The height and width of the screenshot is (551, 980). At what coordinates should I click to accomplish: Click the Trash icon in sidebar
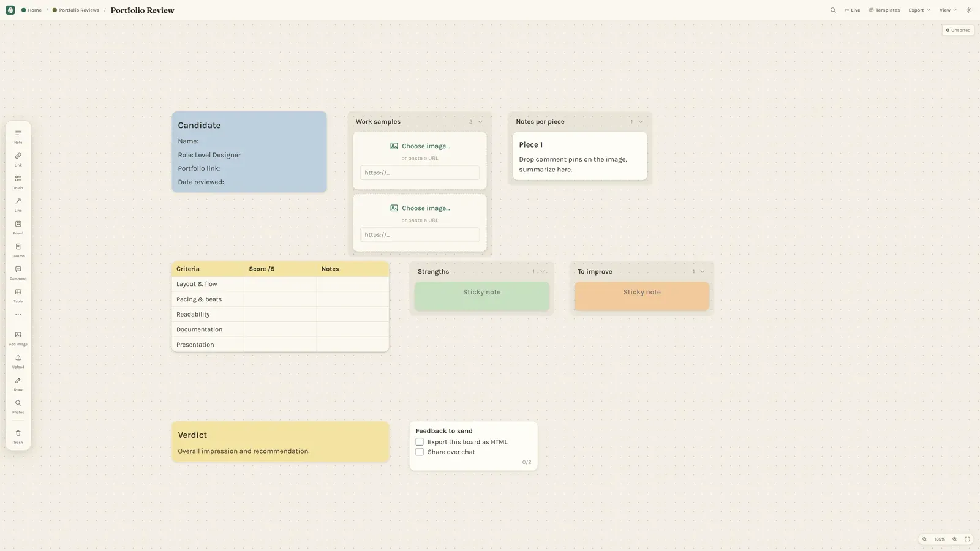[x=18, y=436]
